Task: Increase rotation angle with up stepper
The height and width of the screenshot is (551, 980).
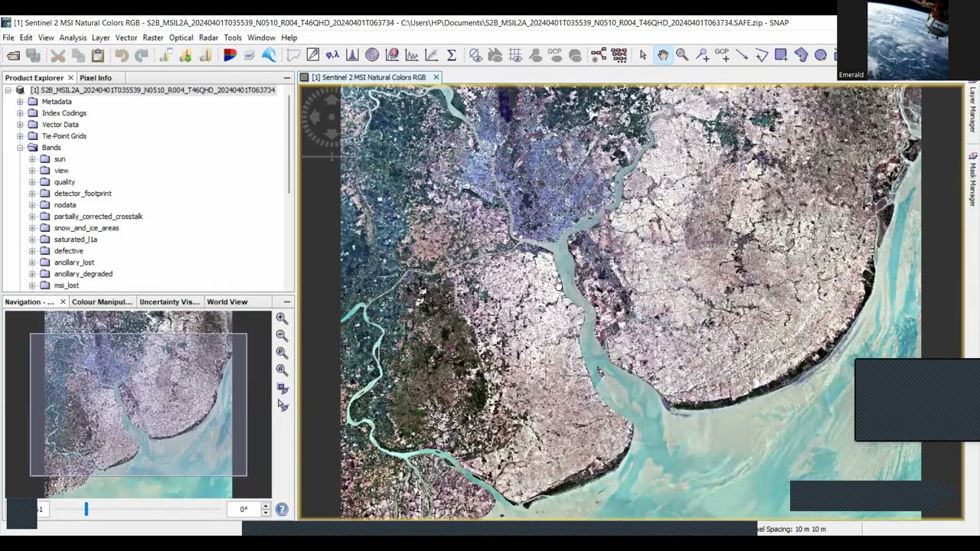Action: click(x=266, y=506)
